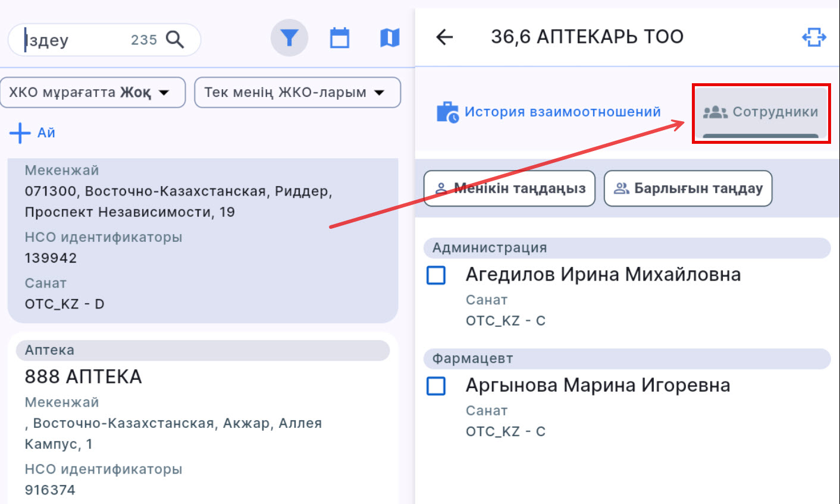This screenshot has height=504, width=840.
Task: Go back using the left arrow
Action: click(x=444, y=37)
